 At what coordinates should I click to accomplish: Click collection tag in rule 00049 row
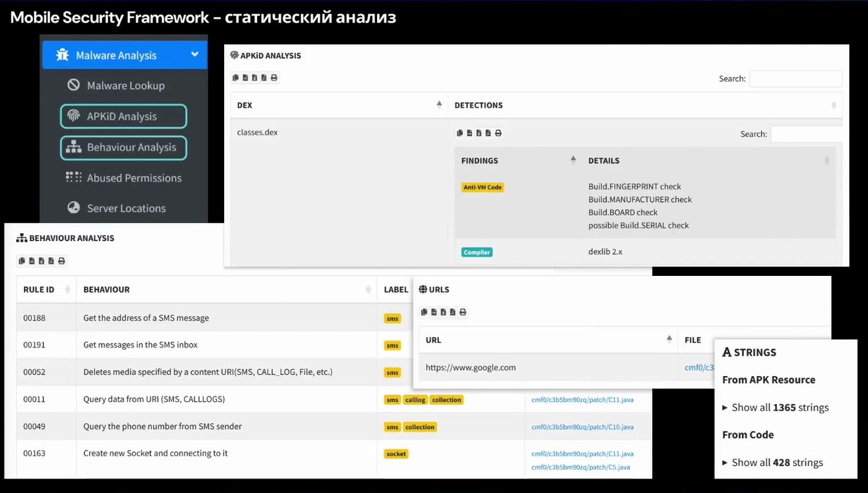tap(420, 427)
